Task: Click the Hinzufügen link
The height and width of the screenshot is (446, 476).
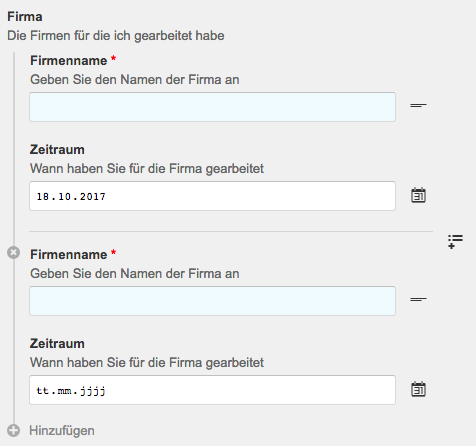Action: tap(62, 430)
